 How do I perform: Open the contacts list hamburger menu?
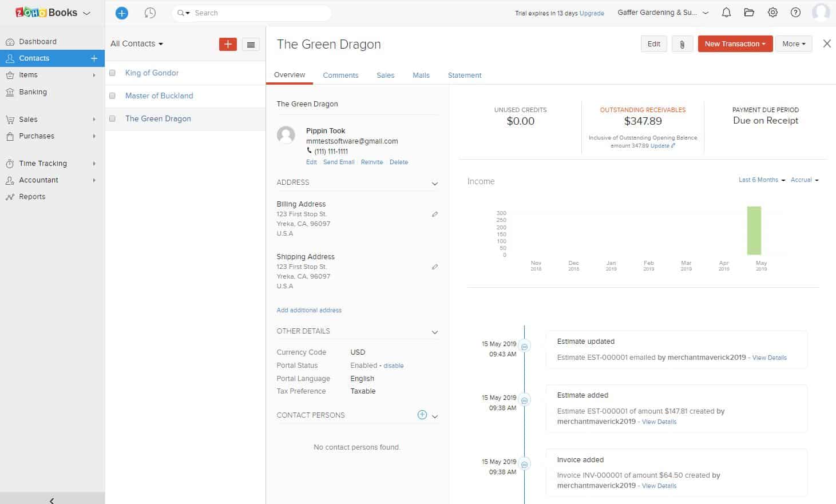251,45
